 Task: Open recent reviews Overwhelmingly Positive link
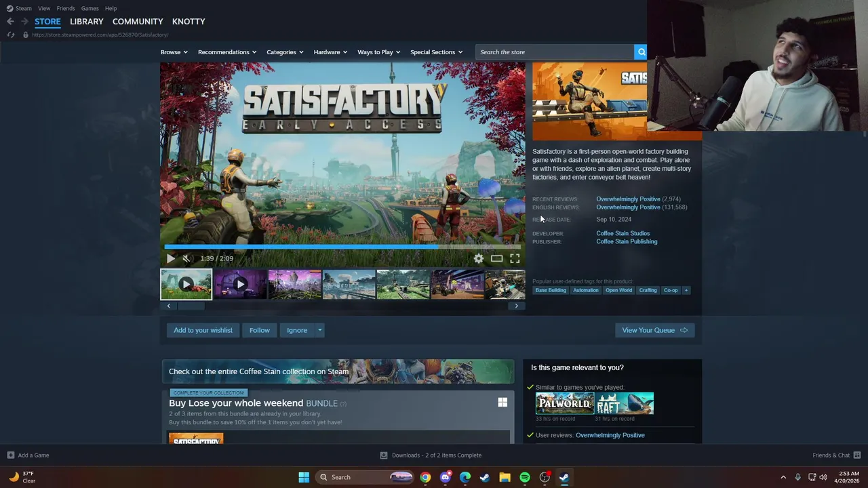pos(628,199)
